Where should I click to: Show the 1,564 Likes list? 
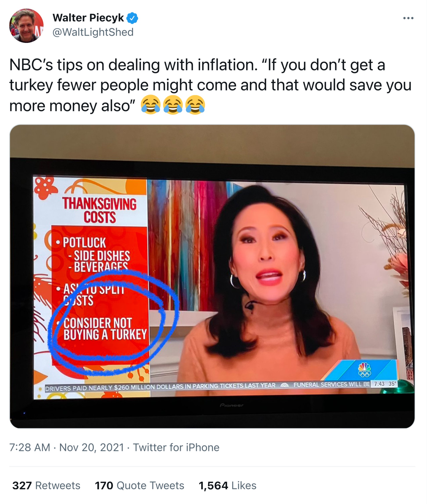[x=227, y=486]
